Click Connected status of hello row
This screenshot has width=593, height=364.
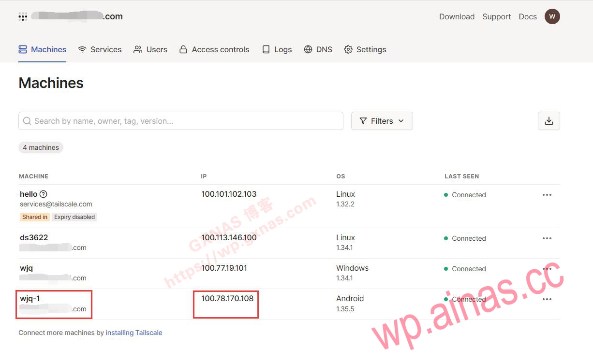tap(465, 195)
